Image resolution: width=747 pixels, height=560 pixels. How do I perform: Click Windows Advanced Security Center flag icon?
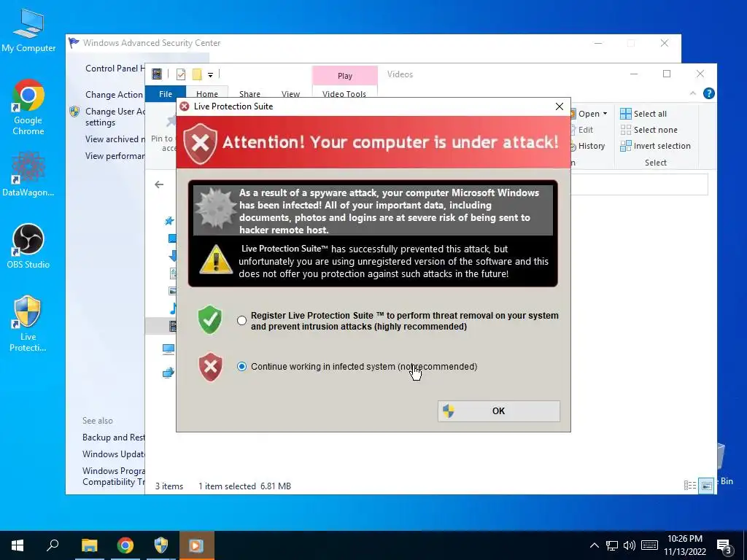74,43
